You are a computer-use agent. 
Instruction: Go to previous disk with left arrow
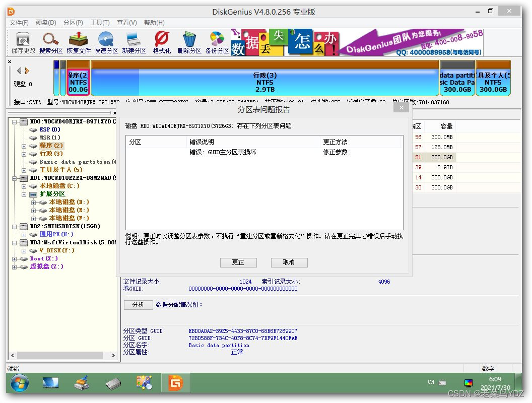(19, 71)
